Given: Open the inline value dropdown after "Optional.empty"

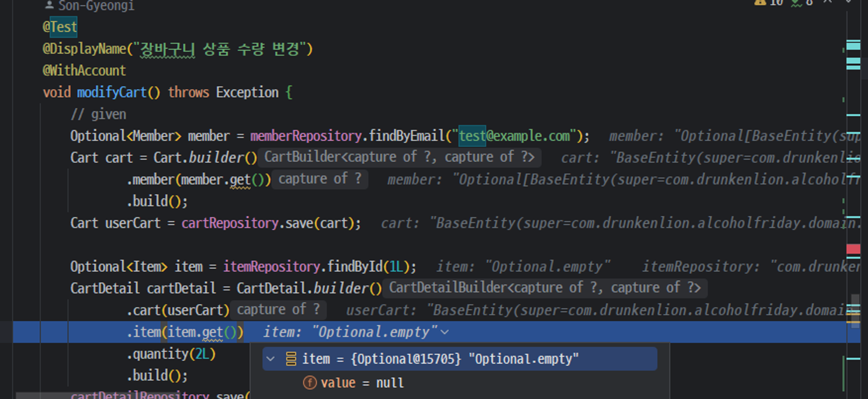Looking at the screenshot, I should click(x=445, y=332).
